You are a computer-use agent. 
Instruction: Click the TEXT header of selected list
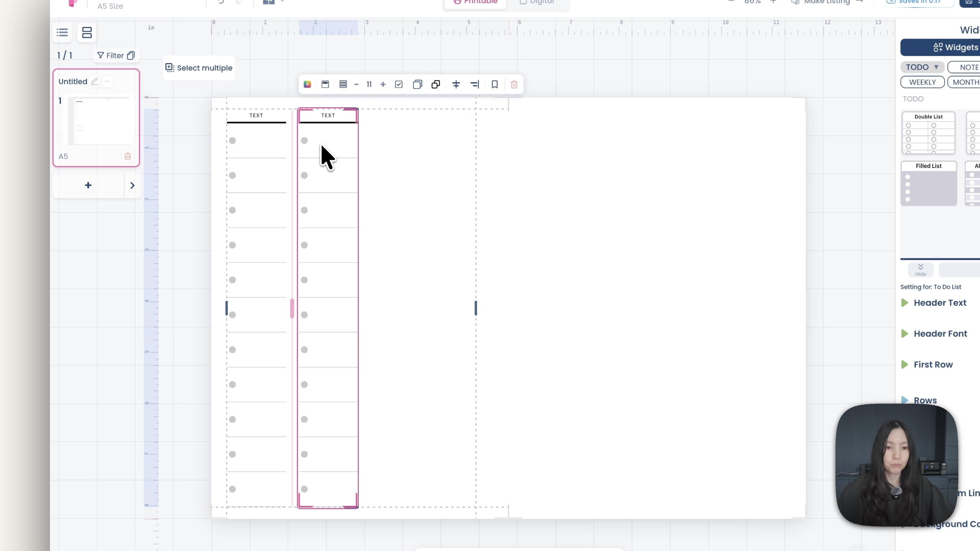[x=328, y=115]
